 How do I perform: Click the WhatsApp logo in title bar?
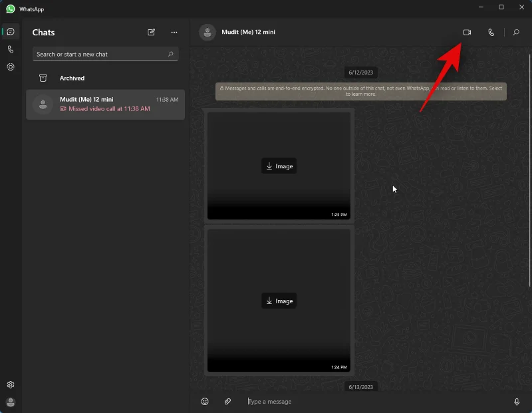[11, 9]
